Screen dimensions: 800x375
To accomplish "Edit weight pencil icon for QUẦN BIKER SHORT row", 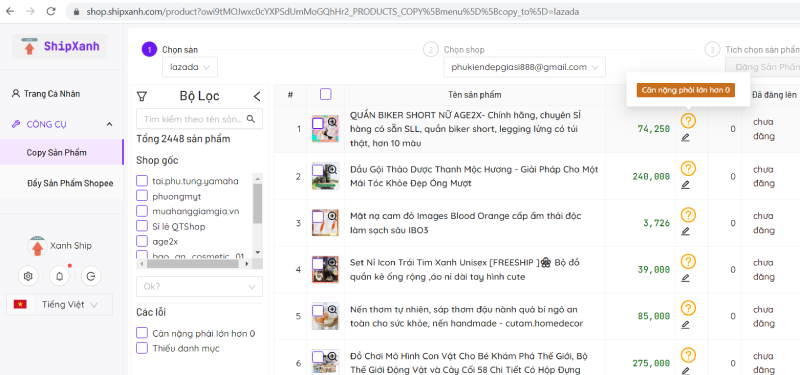I will 685,137.
